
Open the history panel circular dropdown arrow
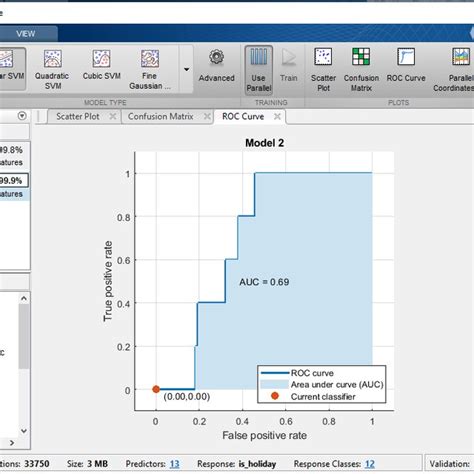[x=22, y=116]
